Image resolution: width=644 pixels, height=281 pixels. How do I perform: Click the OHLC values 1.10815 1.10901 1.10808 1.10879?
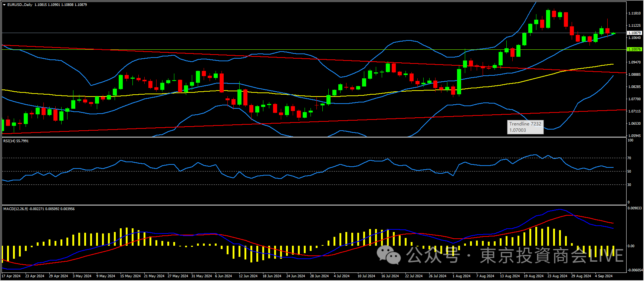click(x=60, y=5)
